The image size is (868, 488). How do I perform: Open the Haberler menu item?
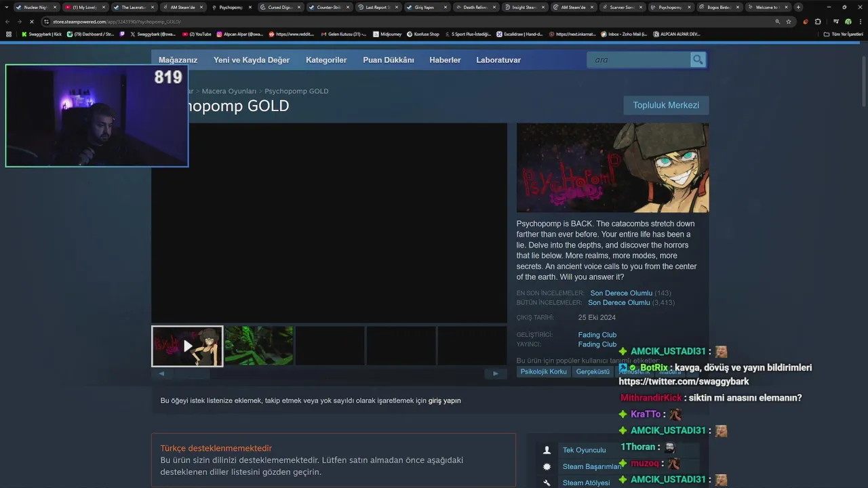pos(445,60)
